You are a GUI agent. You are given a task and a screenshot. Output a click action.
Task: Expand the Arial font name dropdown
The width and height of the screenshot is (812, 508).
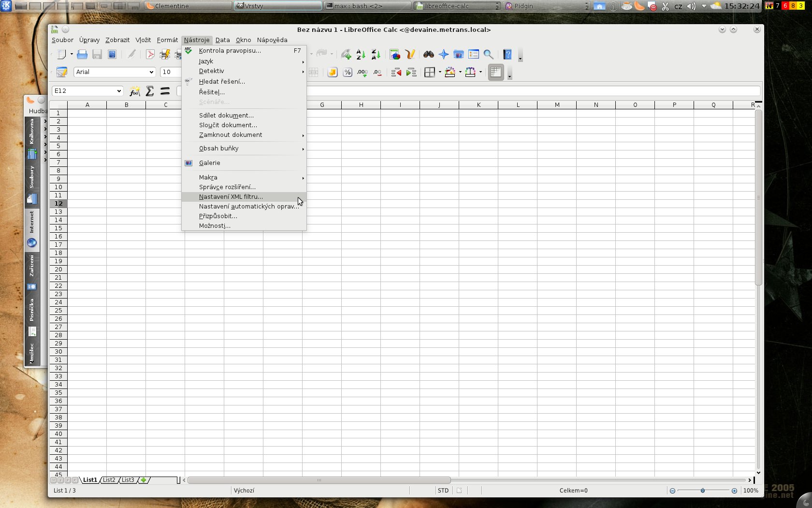tap(151, 72)
